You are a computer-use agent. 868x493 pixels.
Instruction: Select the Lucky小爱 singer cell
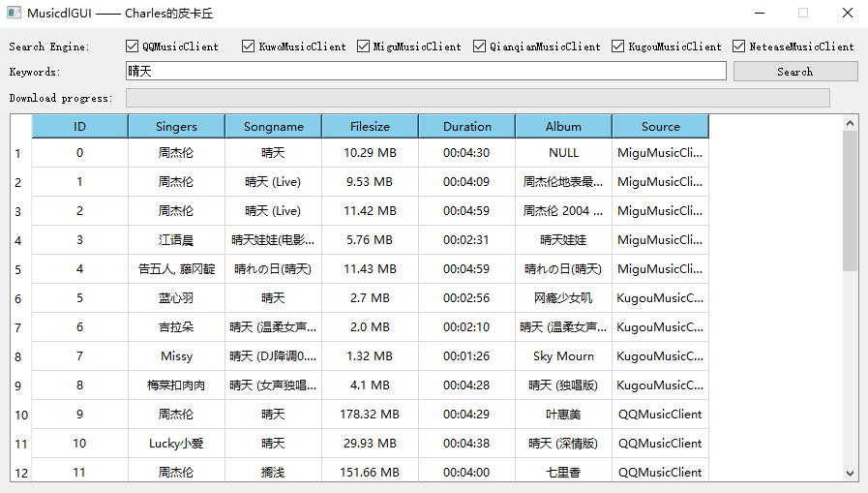pos(176,444)
